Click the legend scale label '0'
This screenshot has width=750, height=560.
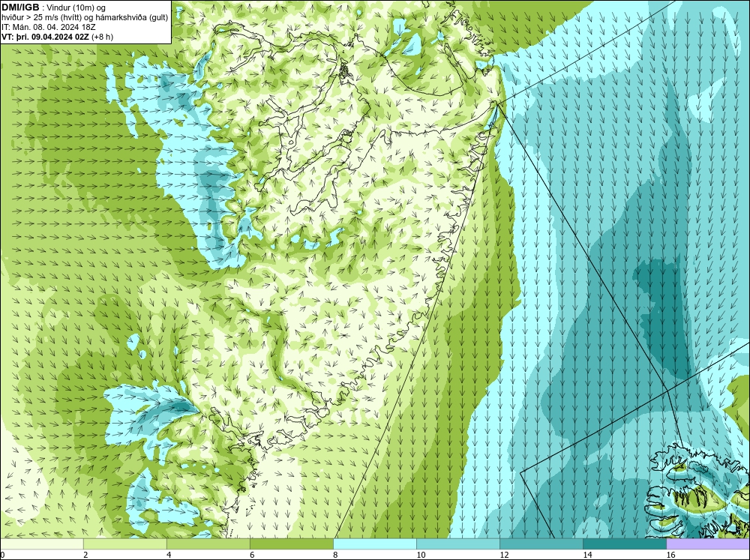pos(2,555)
